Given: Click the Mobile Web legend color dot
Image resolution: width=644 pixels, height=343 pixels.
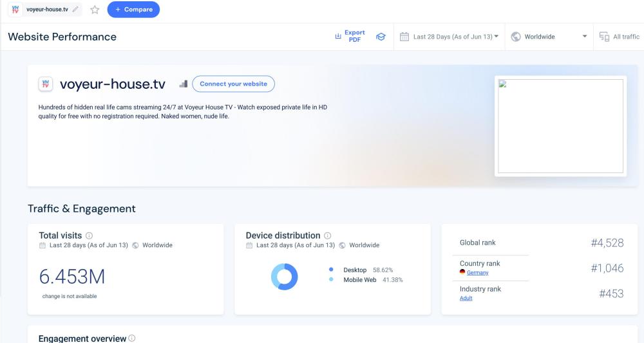Looking at the screenshot, I should coord(331,280).
